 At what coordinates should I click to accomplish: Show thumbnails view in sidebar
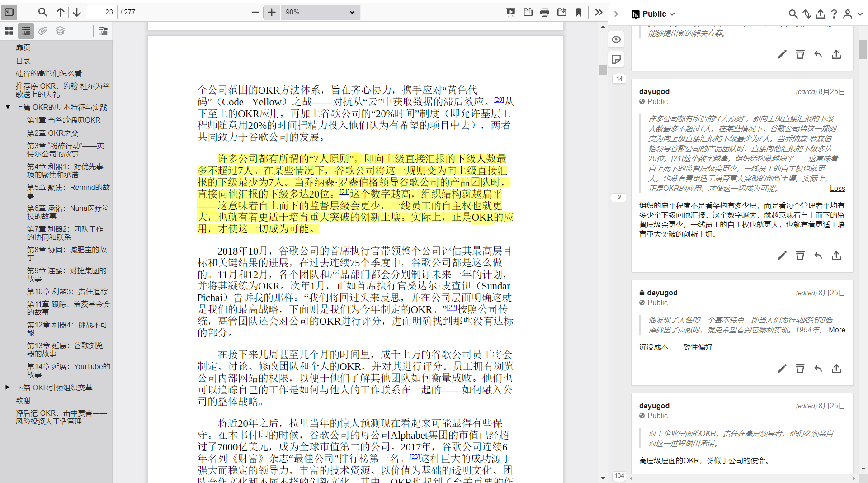tap(9, 31)
